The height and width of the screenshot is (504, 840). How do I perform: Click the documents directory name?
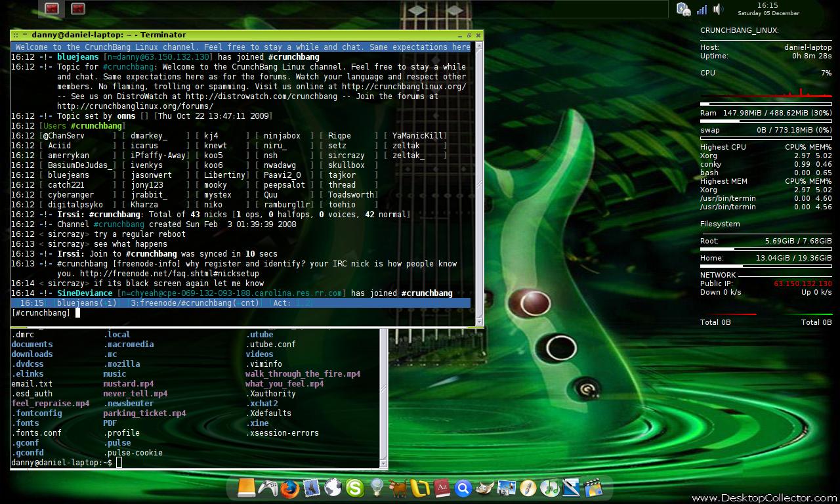tap(32, 345)
